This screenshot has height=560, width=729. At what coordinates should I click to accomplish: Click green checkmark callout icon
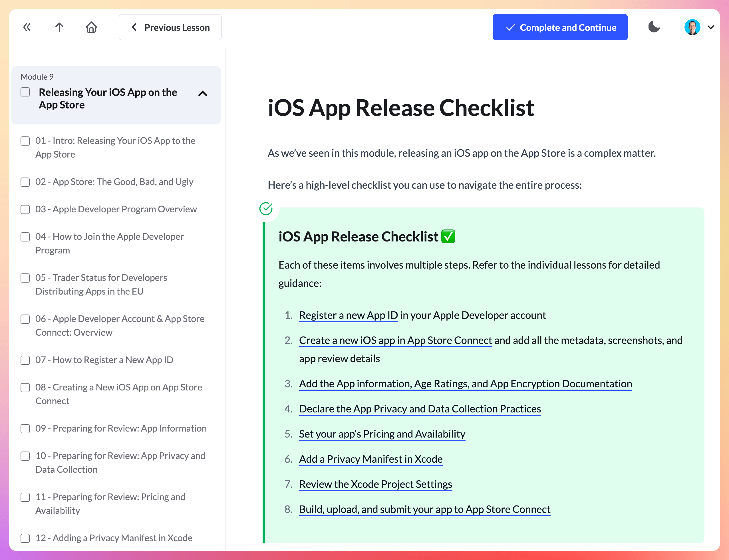(x=266, y=209)
